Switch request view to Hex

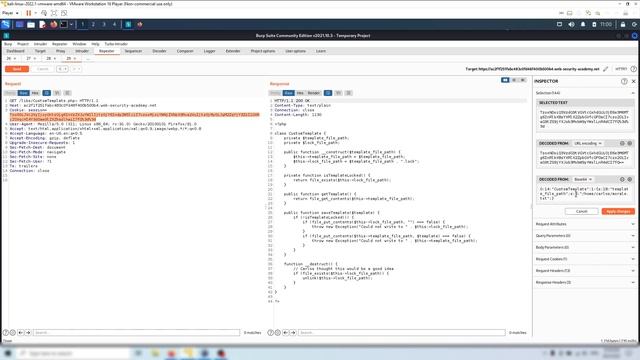(35, 93)
